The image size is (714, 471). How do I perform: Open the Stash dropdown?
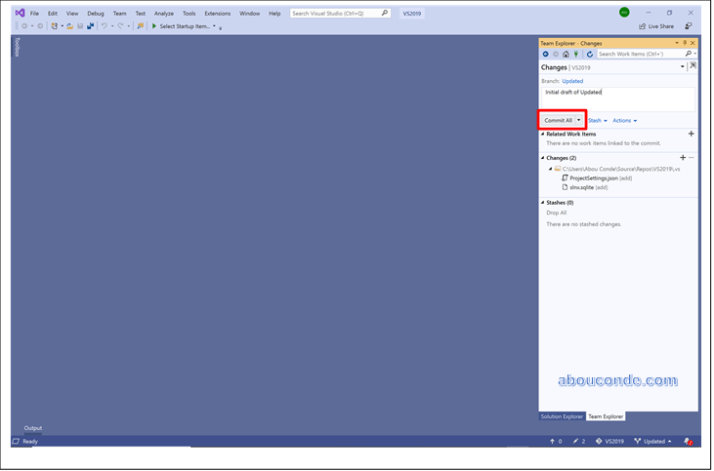tap(597, 120)
